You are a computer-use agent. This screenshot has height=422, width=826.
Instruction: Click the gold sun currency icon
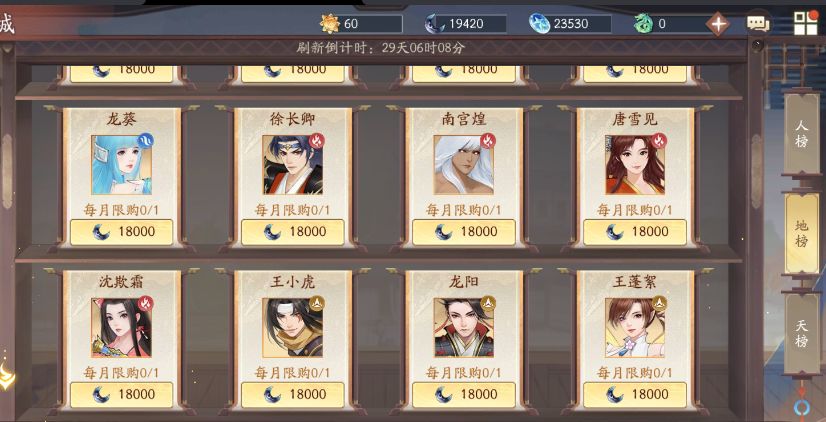(330, 24)
